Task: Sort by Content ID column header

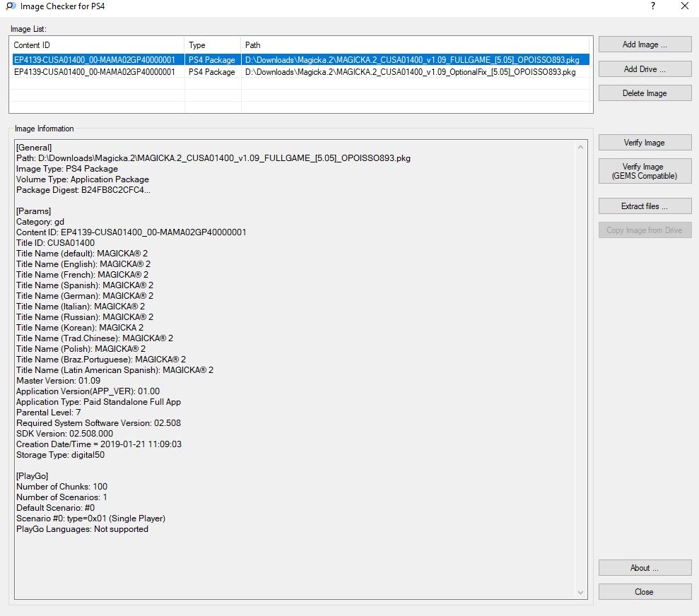Action: pos(97,45)
